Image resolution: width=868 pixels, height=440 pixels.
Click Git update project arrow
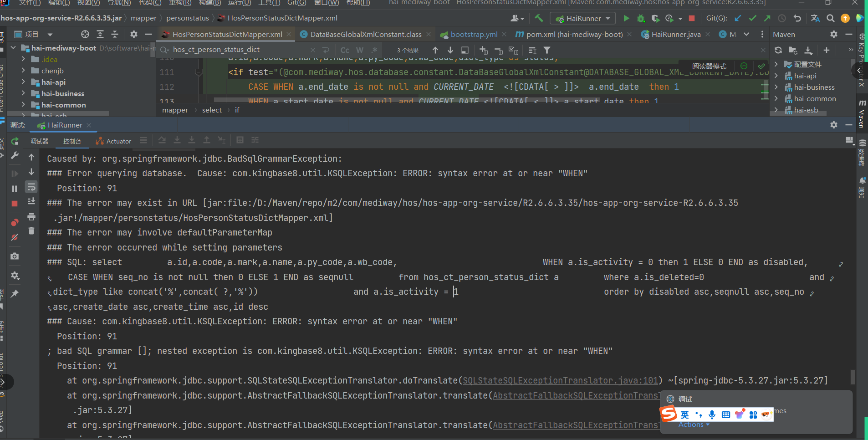tap(738, 18)
